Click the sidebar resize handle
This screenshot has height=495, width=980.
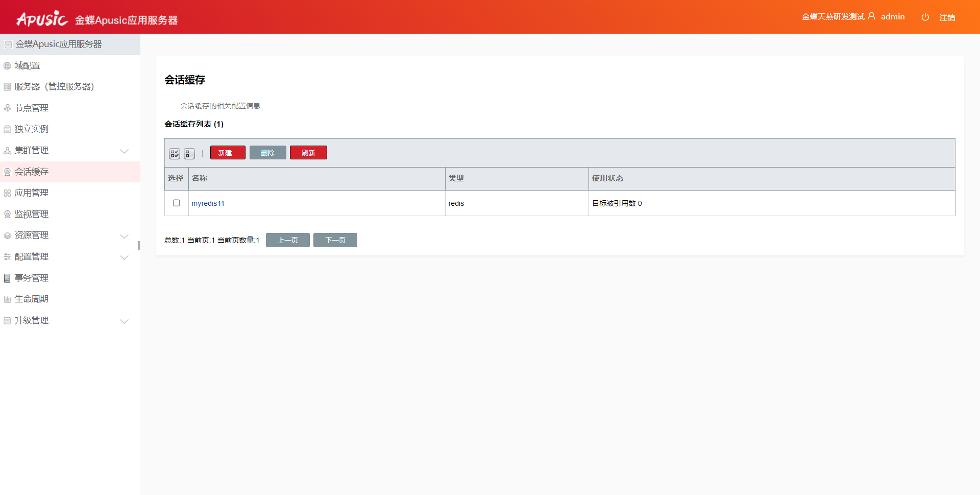click(x=139, y=246)
